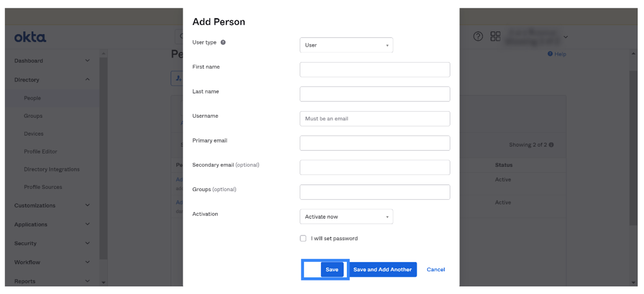Open the User type dropdown

pyautogui.click(x=346, y=45)
